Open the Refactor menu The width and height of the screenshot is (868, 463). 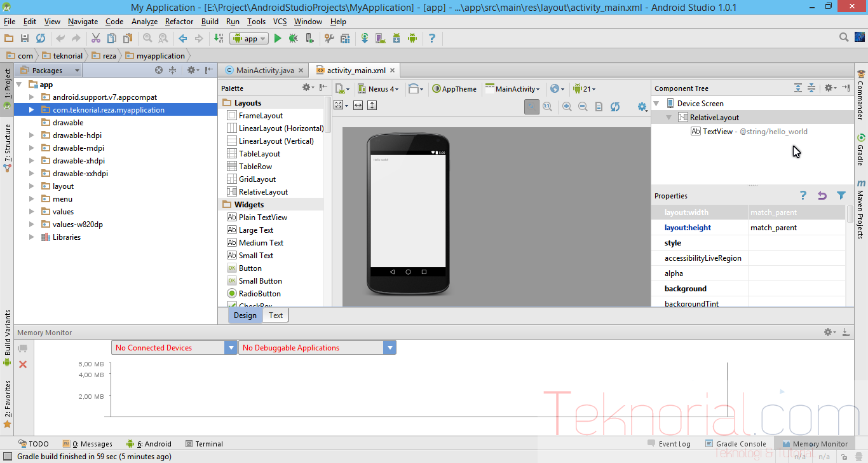179,22
